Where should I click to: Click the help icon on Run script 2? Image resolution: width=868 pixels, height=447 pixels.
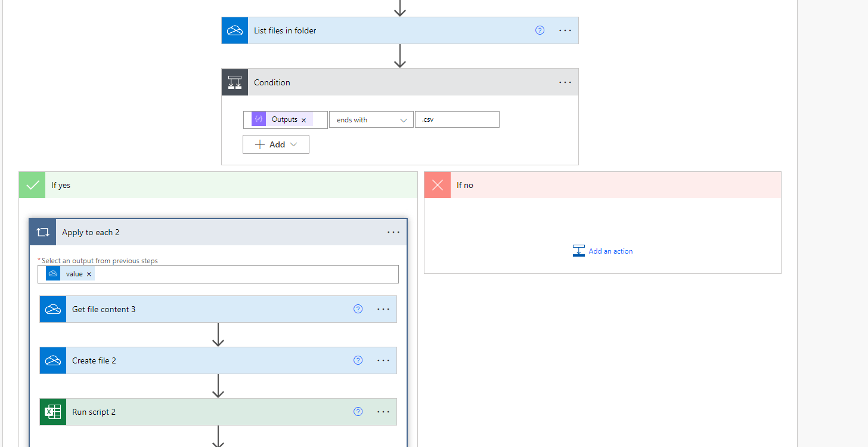(x=358, y=411)
